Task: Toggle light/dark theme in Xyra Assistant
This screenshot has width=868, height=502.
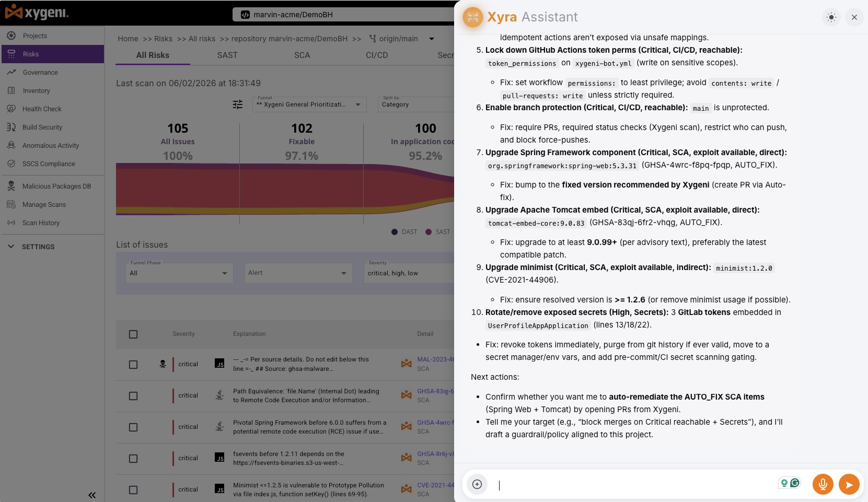Action: coord(831,17)
